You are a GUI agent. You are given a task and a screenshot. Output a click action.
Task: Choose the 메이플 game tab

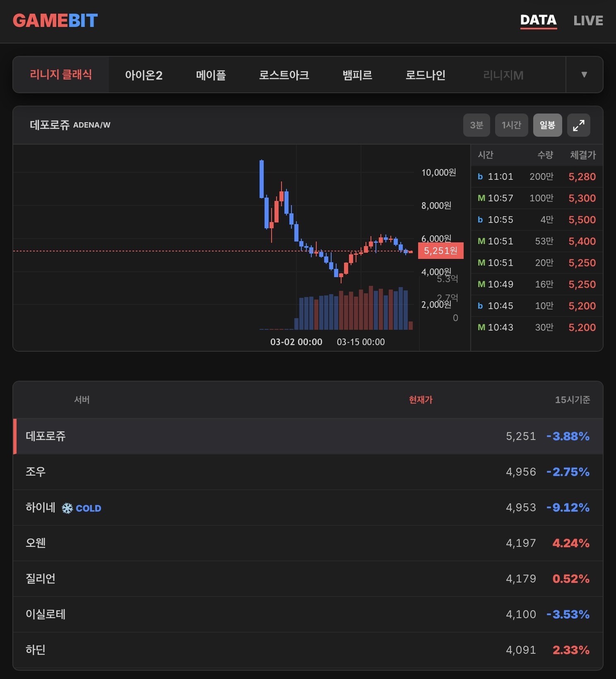pos(211,75)
